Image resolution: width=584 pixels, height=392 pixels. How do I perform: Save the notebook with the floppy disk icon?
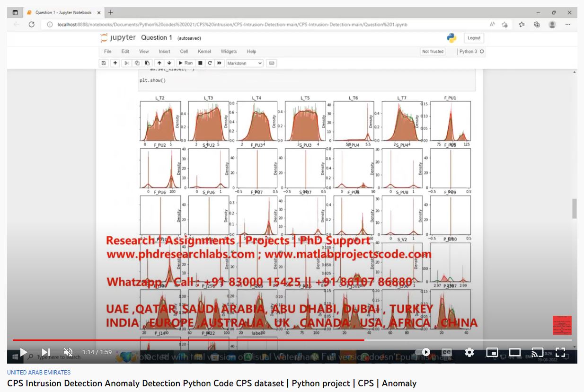(x=104, y=63)
